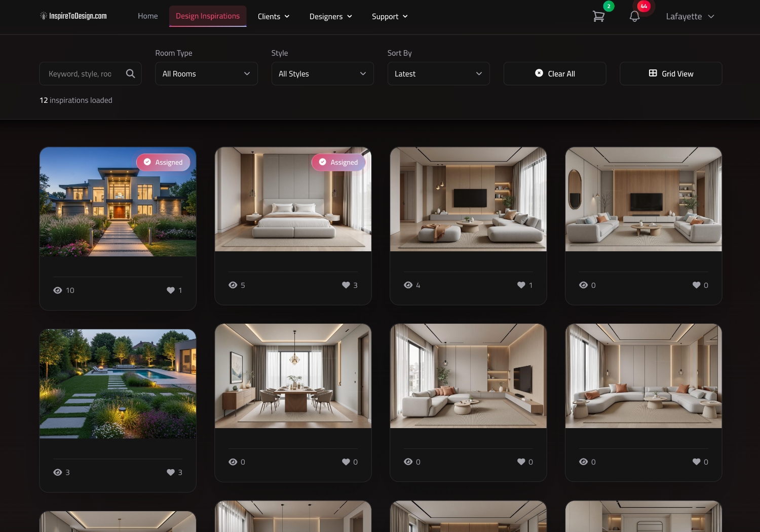Switch to Grid View
Image resolution: width=760 pixels, height=532 pixels.
[671, 73]
